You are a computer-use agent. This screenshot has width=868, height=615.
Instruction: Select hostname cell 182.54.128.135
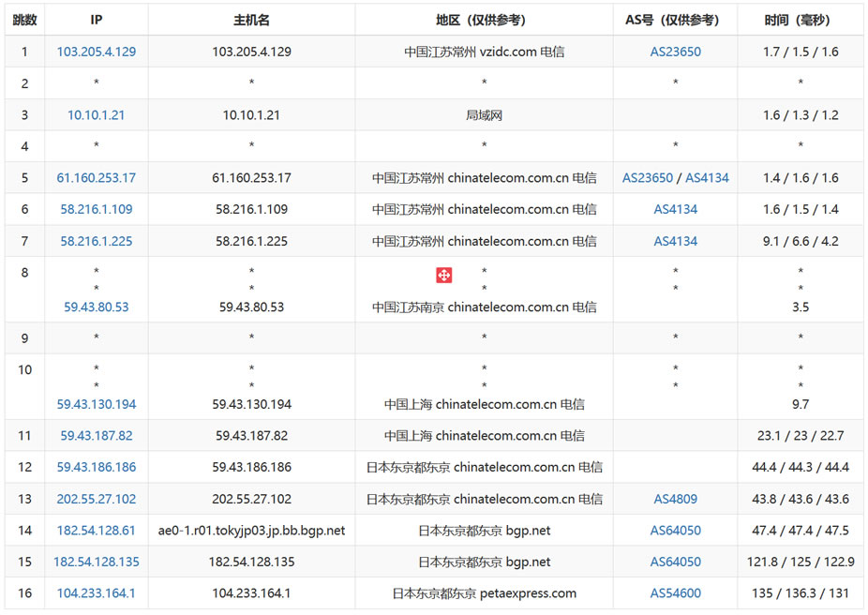[251, 562]
